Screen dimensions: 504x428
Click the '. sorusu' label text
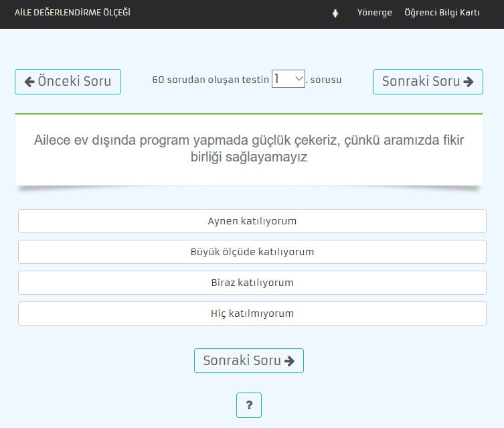(324, 80)
